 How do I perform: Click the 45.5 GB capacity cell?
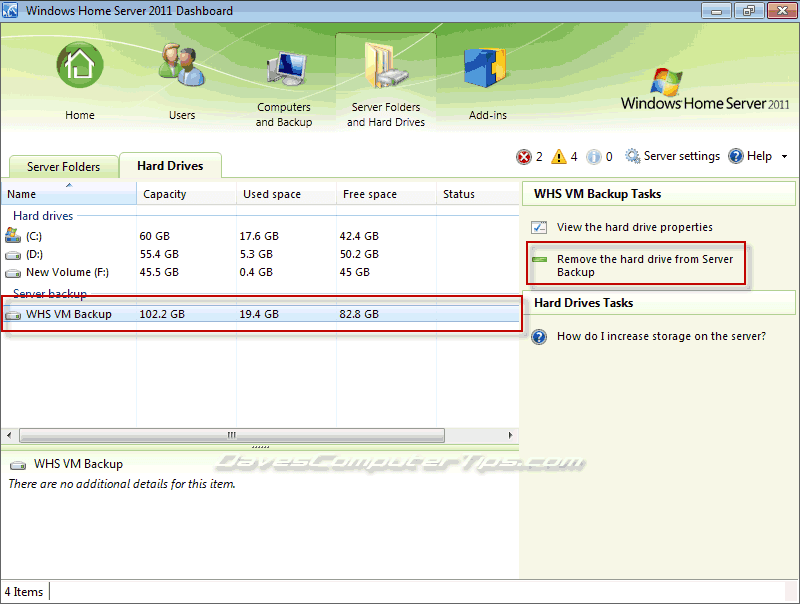pyautogui.click(x=159, y=272)
